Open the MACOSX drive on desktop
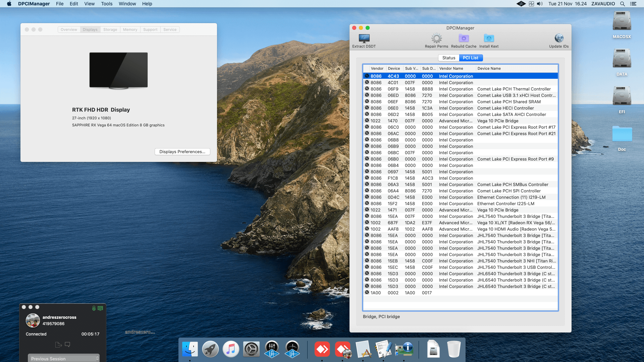644x362 pixels. pyautogui.click(x=622, y=25)
